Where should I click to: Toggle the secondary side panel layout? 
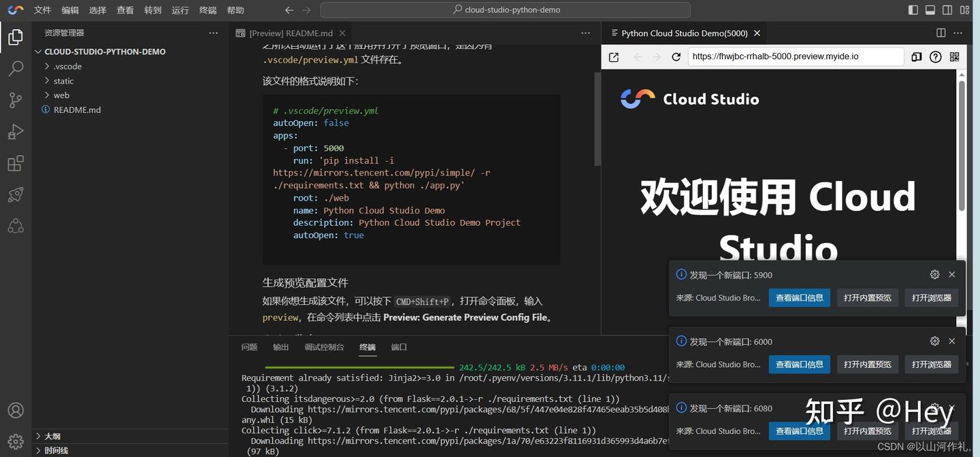click(947, 10)
